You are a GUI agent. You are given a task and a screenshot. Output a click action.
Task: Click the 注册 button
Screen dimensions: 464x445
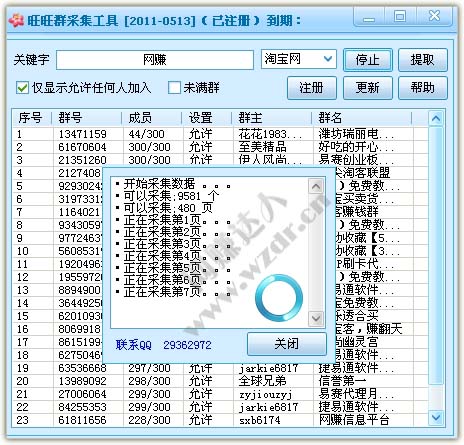point(312,88)
